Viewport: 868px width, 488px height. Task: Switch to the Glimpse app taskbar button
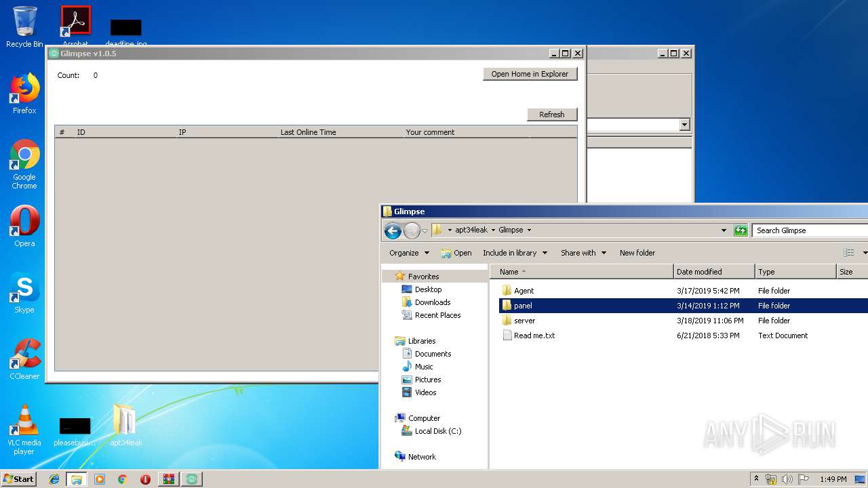click(192, 479)
